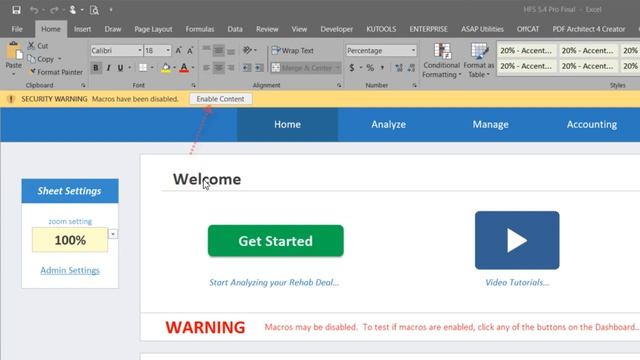
Task: Open Conditional Formatting menu
Action: coord(442,60)
